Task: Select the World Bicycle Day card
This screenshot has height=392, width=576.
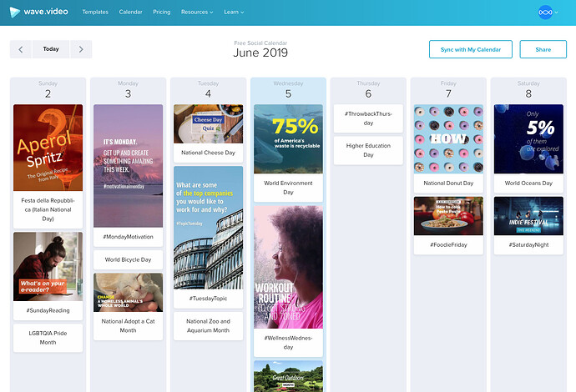Action: [129, 260]
